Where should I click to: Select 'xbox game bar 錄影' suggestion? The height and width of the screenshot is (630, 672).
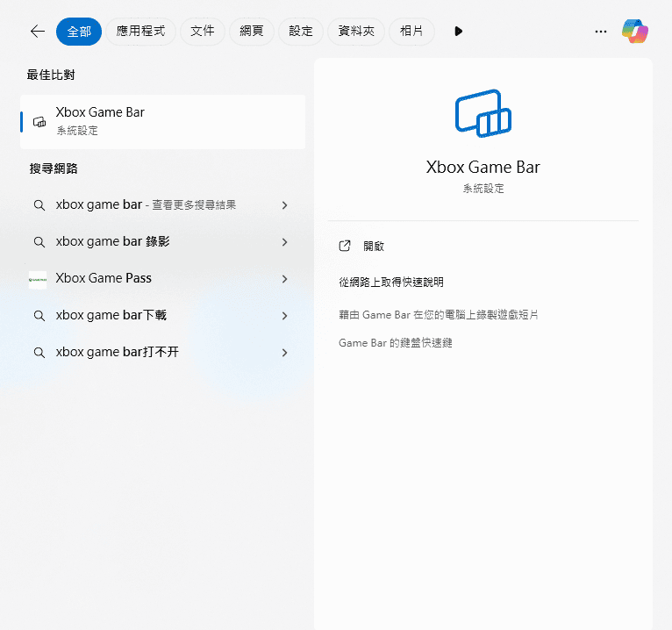(x=163, y=241)
